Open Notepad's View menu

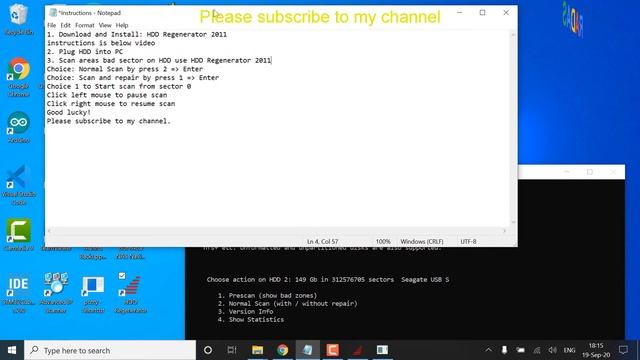(105, 25)
